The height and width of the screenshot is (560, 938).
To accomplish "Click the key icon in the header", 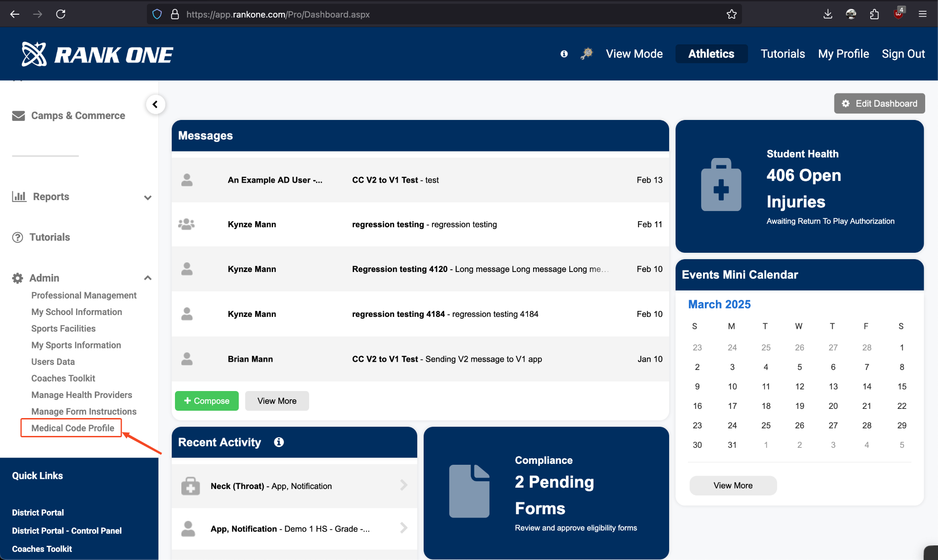I will pos(586,54).
